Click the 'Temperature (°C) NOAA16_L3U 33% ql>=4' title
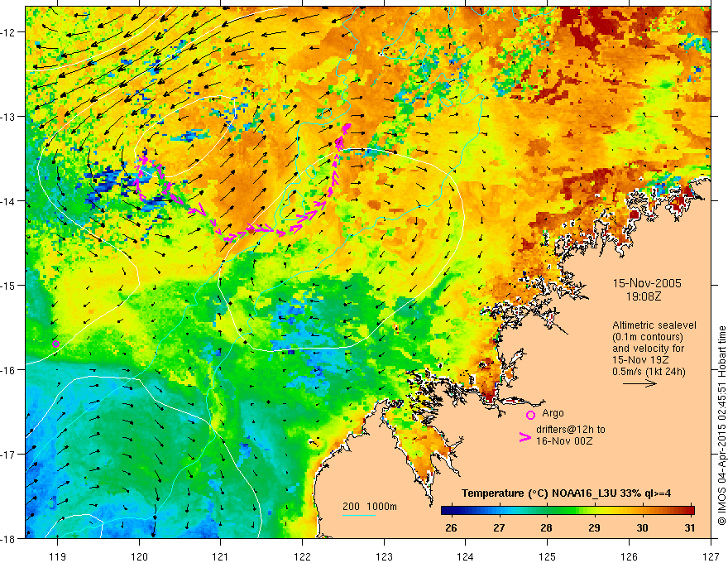 click(x=566, y=493)
